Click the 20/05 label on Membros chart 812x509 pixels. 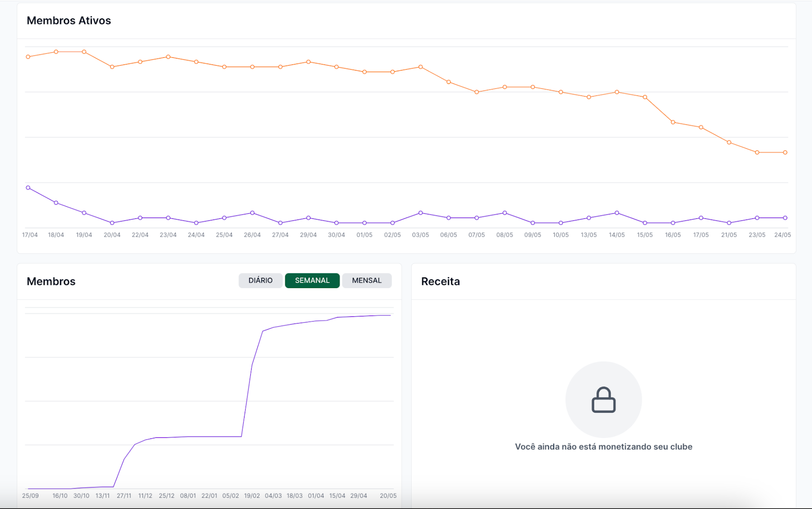[388, 496]
